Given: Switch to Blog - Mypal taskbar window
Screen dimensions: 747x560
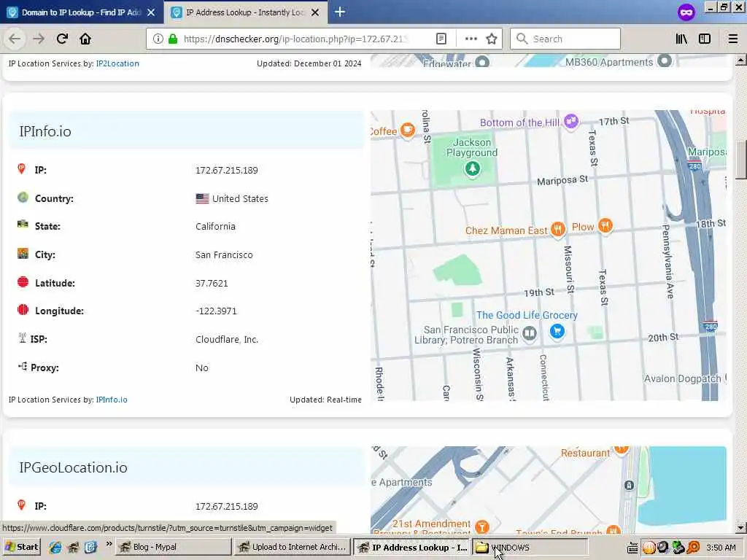Looking at the screenshot, I should (174, 547).
